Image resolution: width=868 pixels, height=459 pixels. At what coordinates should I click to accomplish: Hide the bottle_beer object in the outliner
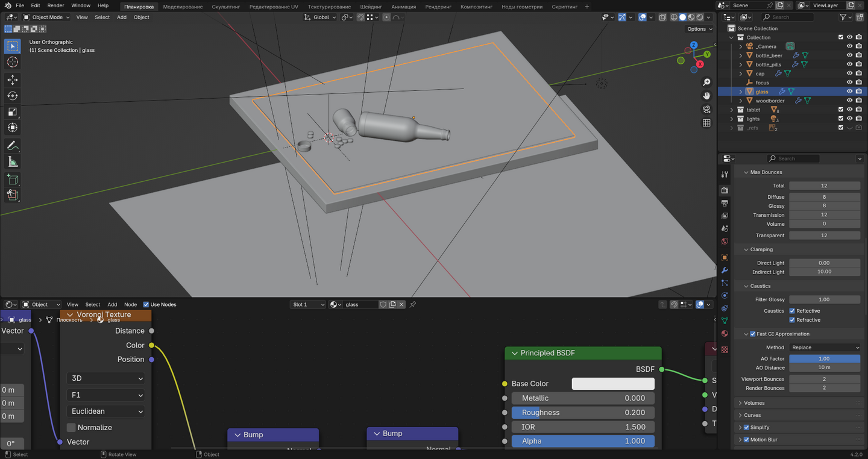tap(849, 55)
